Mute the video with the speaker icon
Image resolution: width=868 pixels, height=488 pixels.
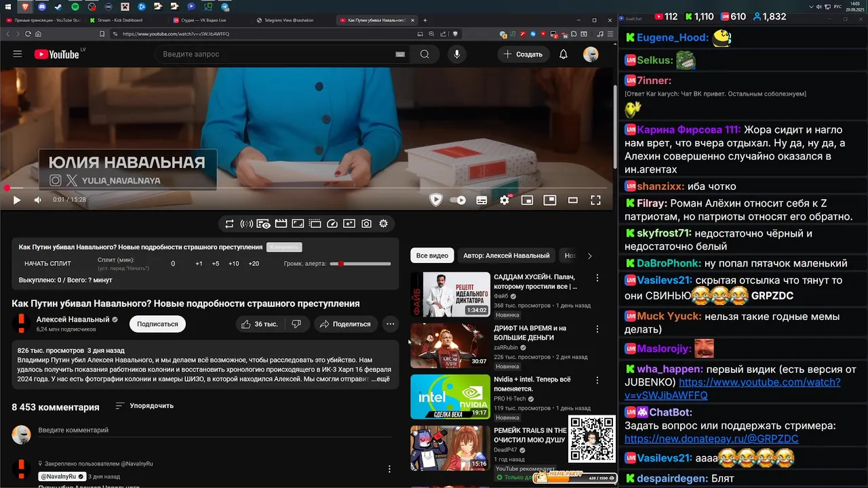[38, 200]
